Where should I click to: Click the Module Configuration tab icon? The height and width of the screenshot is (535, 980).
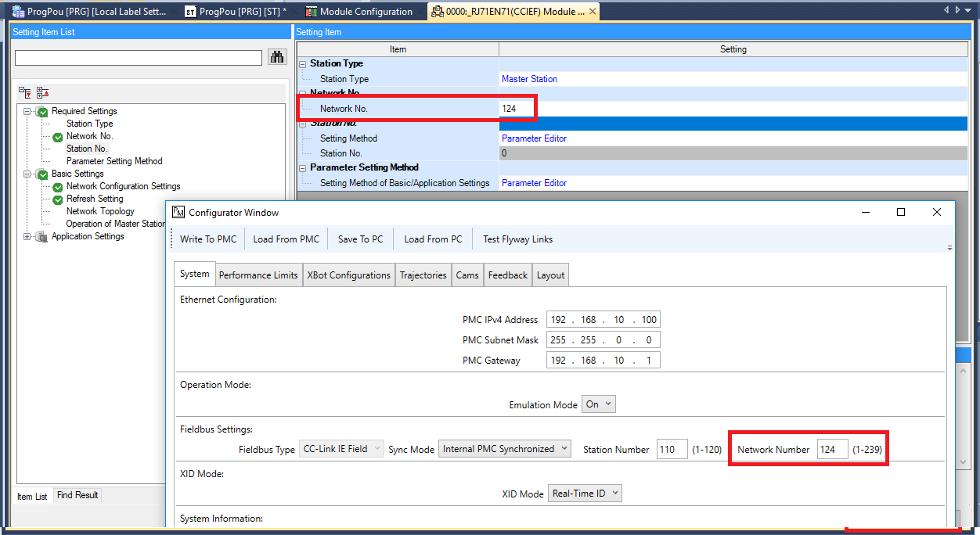(312, 12)
